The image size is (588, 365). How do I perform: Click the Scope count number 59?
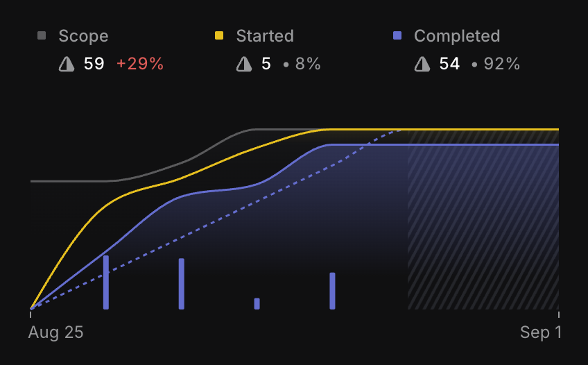click(94, 65)
